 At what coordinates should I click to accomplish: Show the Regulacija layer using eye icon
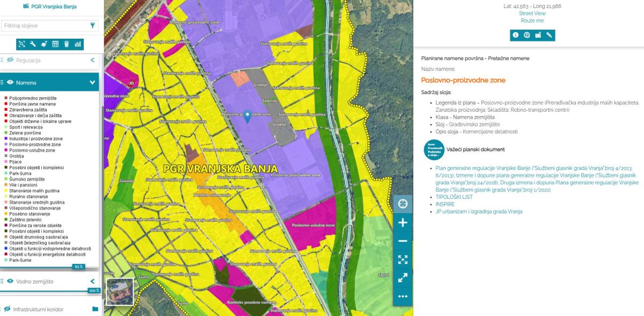tap(10, 60)
